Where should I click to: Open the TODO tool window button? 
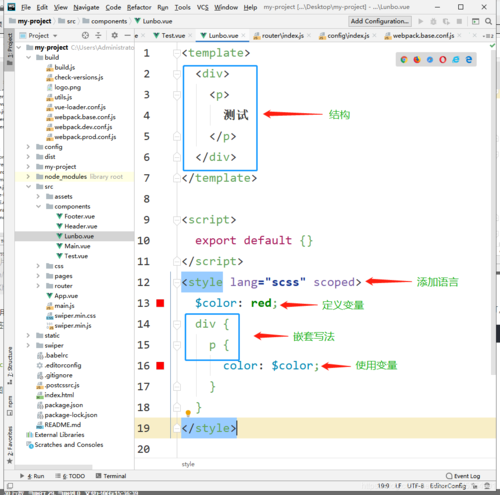(x=70, y=476)
